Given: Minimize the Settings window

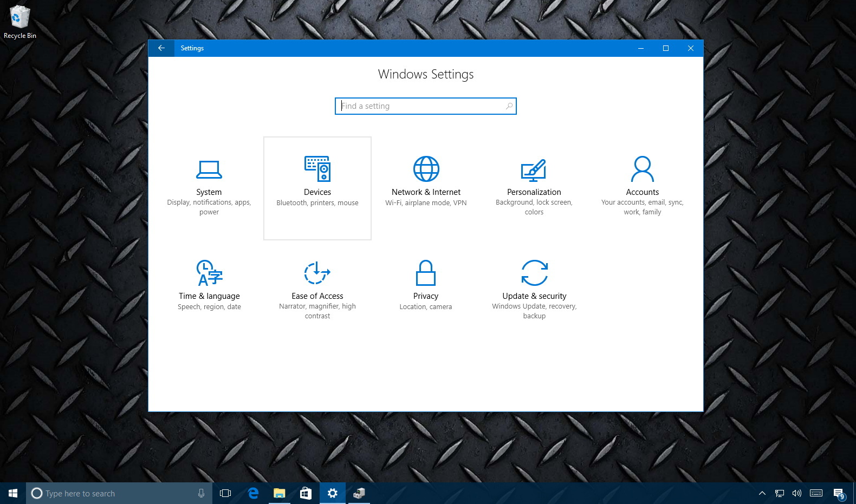Looking at the screenshot, I should (641, 48).
